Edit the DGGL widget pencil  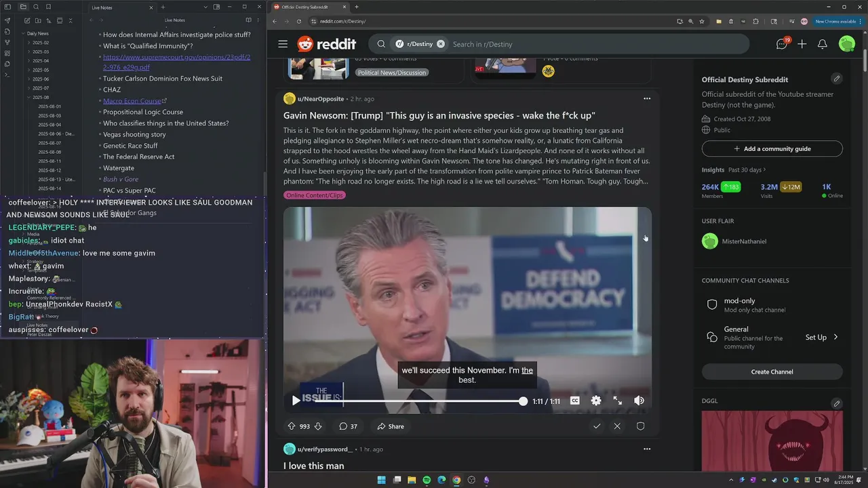pos(837,403)
